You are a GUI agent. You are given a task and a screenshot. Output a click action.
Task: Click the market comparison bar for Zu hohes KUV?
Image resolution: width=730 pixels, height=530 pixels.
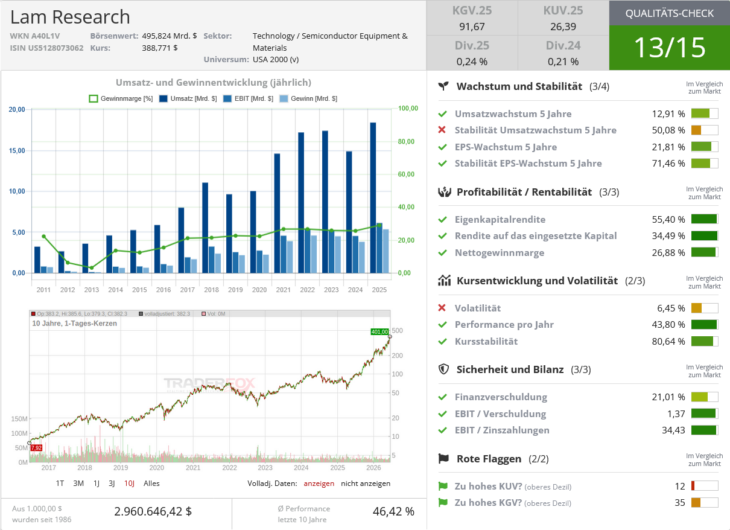704,486
